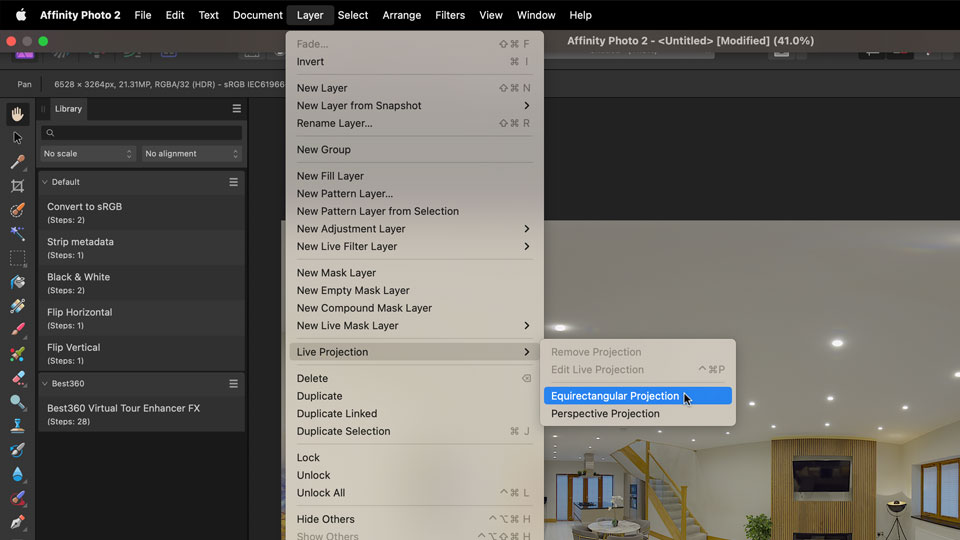This screenshot has height=540, width=960.
Task: Select the Paint Brush tool
Action: [x=17, y=329]
